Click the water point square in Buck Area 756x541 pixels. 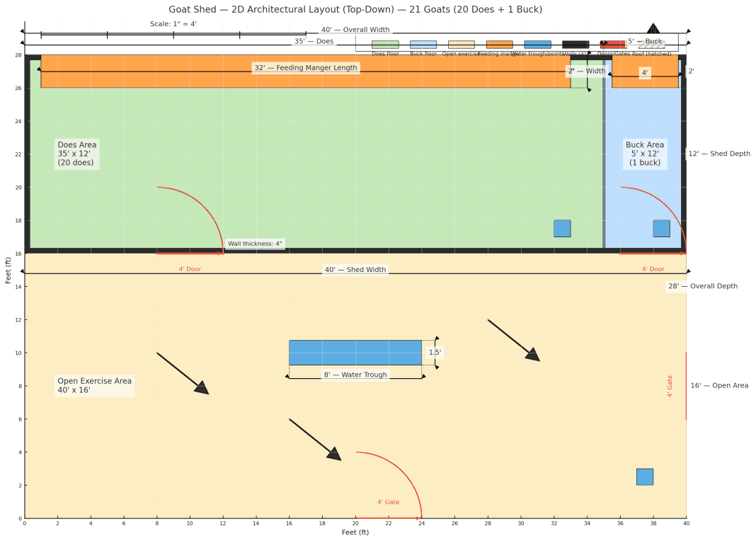(661, 229)
